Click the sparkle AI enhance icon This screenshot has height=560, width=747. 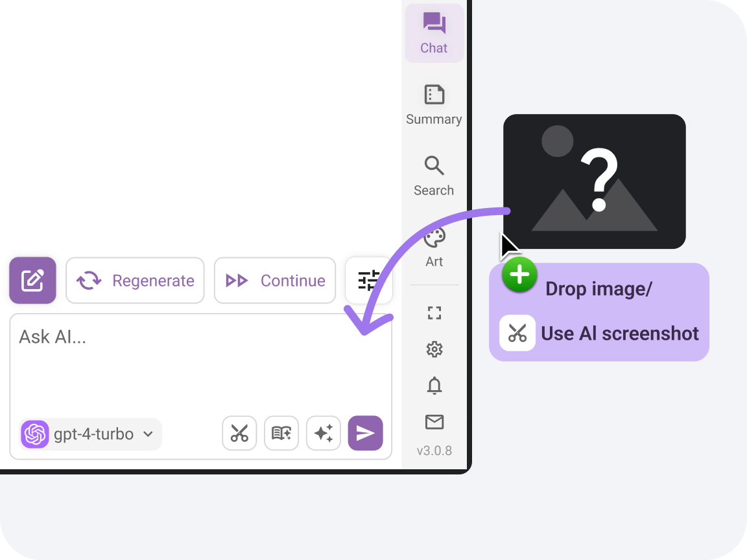tap(324, 434)
